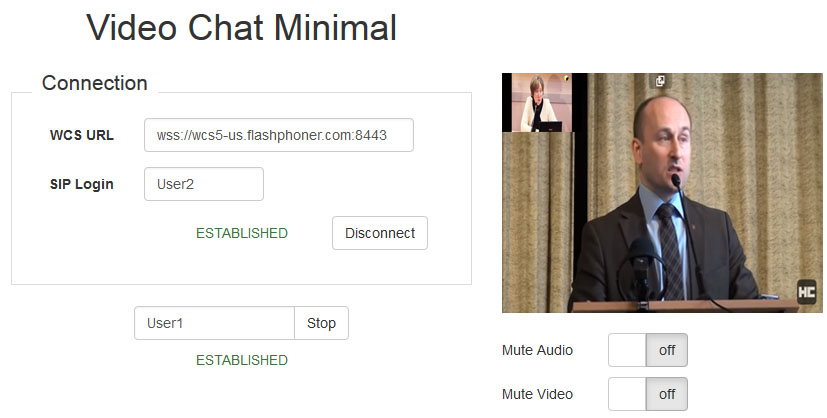This screenshot has width=827, height=418.
Task: Click the main remote video of the speaker
Action: 662,193
